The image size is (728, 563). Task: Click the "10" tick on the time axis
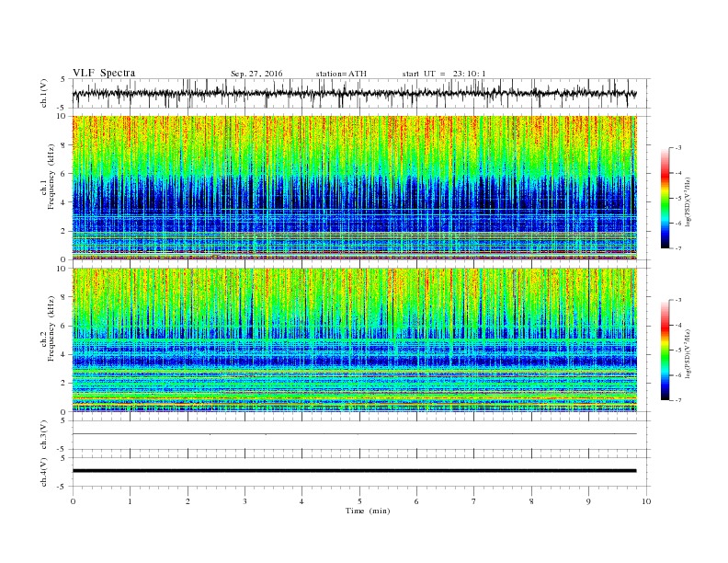(x=646, y=501)
